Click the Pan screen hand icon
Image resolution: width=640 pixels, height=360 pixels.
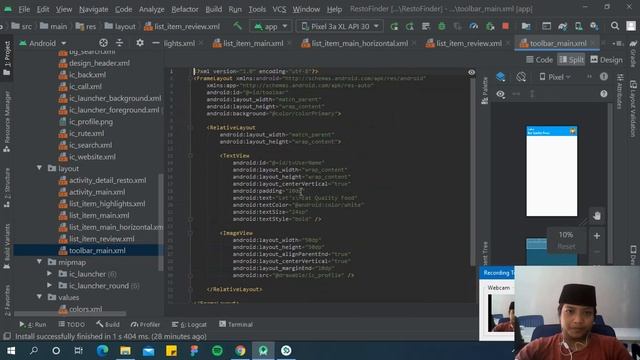point(597,216)
